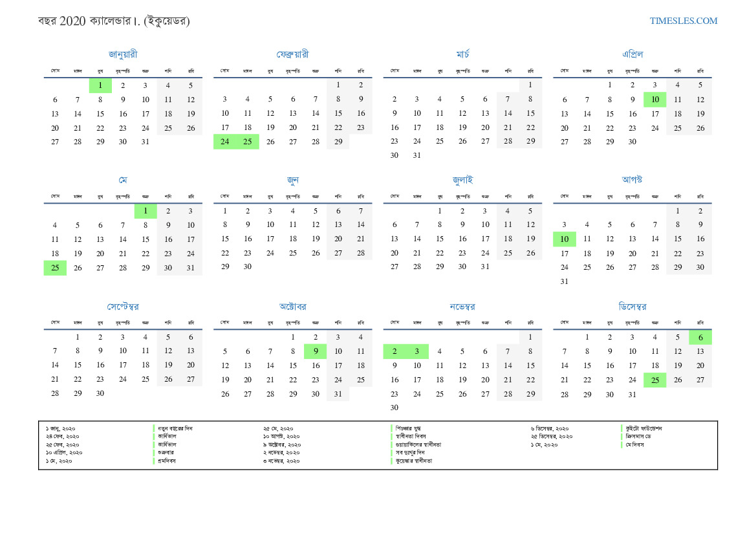Open the TIMESLES.COM link
This screenshot has width=756, height=535.
[x=684, y=21]
